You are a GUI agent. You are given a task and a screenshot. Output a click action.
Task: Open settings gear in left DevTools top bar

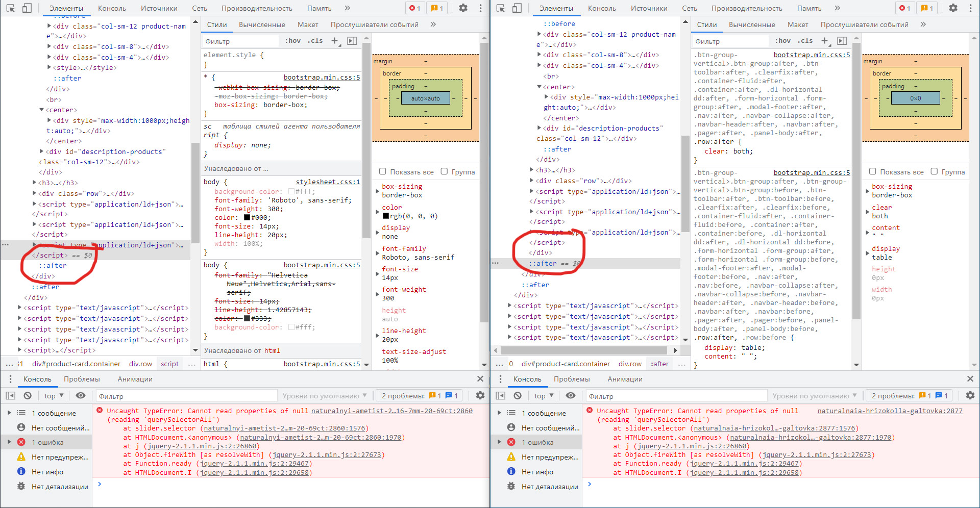point(463,8)
